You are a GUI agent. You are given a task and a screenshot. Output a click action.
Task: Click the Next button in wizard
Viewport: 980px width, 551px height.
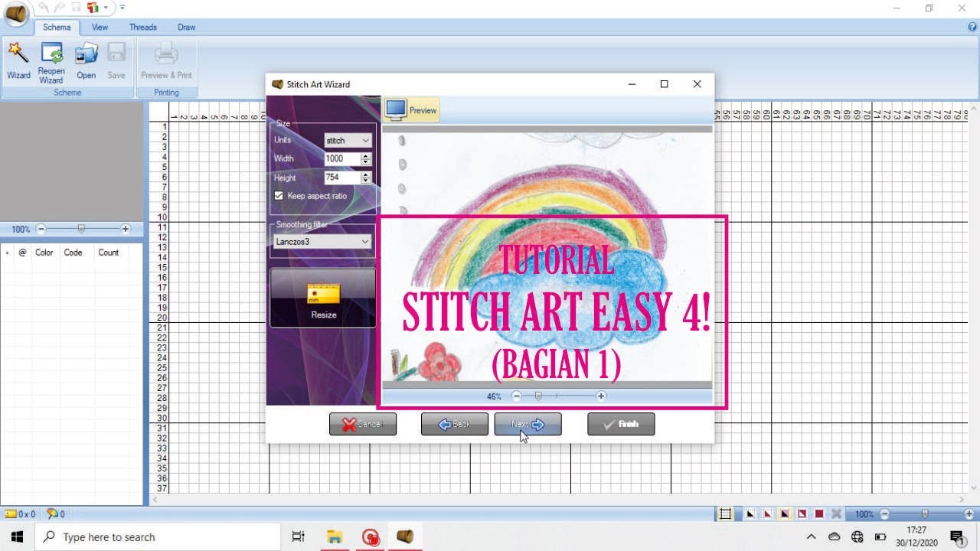click(528, 424)
